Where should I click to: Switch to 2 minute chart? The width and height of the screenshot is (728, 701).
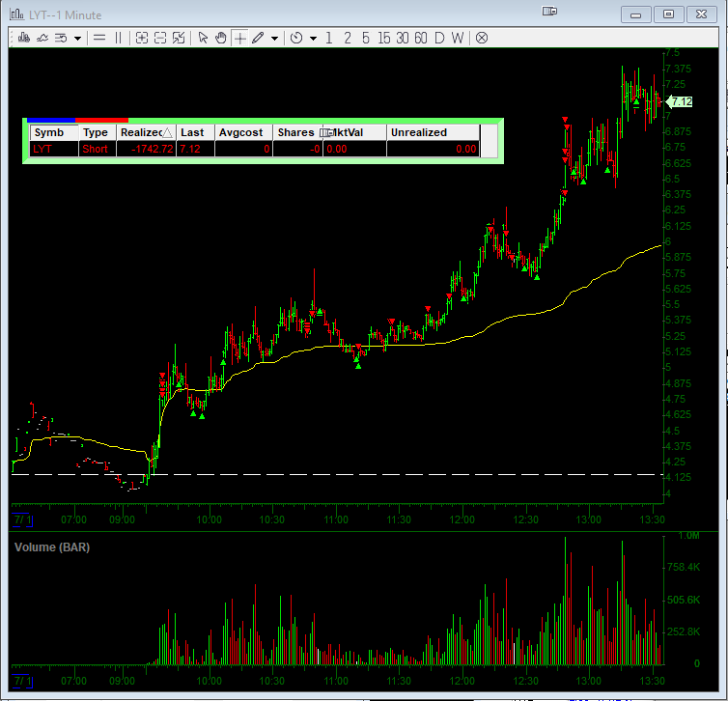point(348,38)
